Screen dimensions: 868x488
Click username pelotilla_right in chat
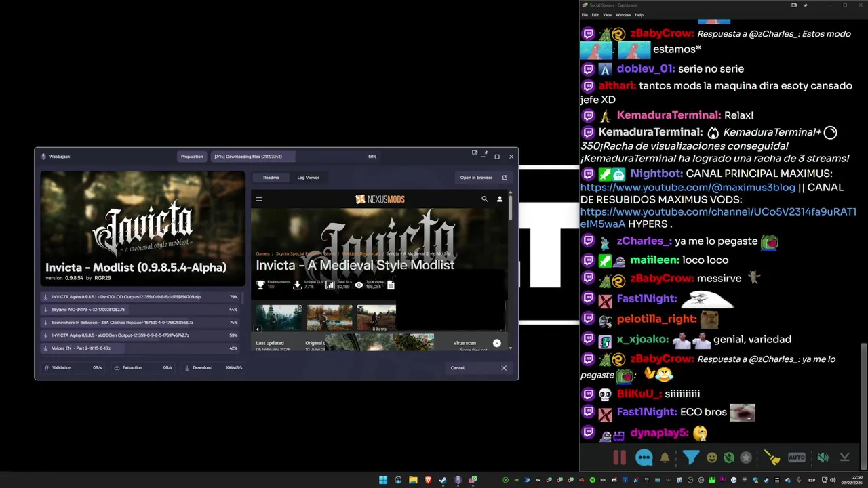pyautogui.click(x=657, y=319)
